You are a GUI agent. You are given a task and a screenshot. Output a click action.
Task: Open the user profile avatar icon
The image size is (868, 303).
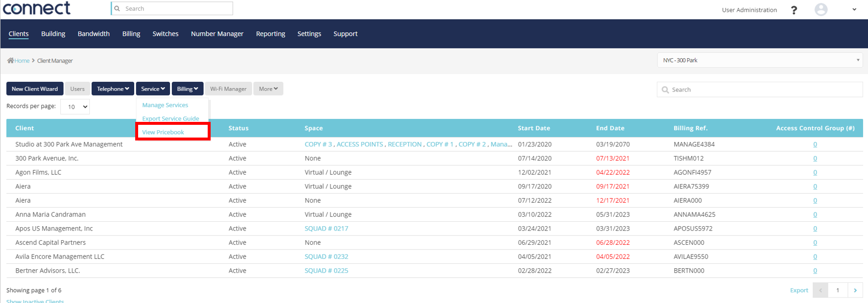pyautogui.click(x=821, y=9)
